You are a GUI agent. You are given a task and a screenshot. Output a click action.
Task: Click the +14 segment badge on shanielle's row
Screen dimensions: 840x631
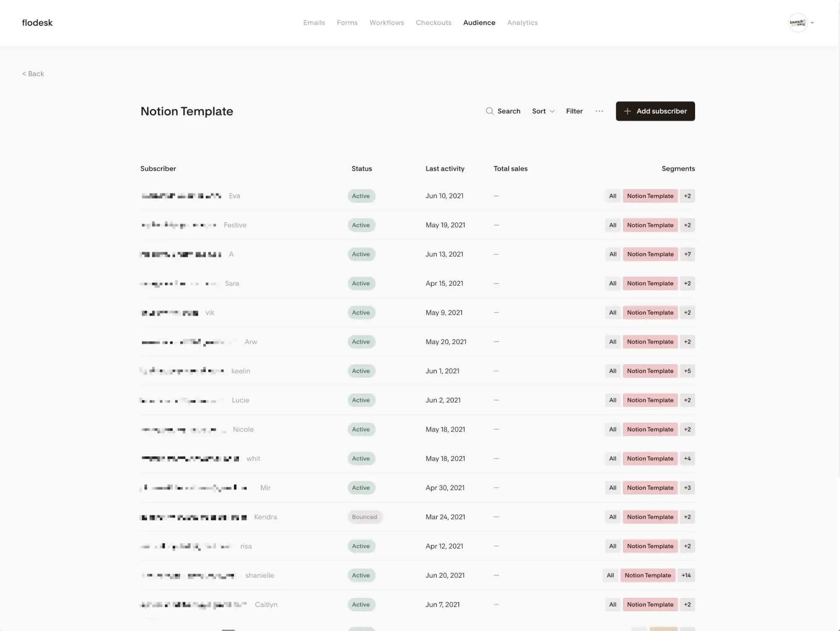686,575
